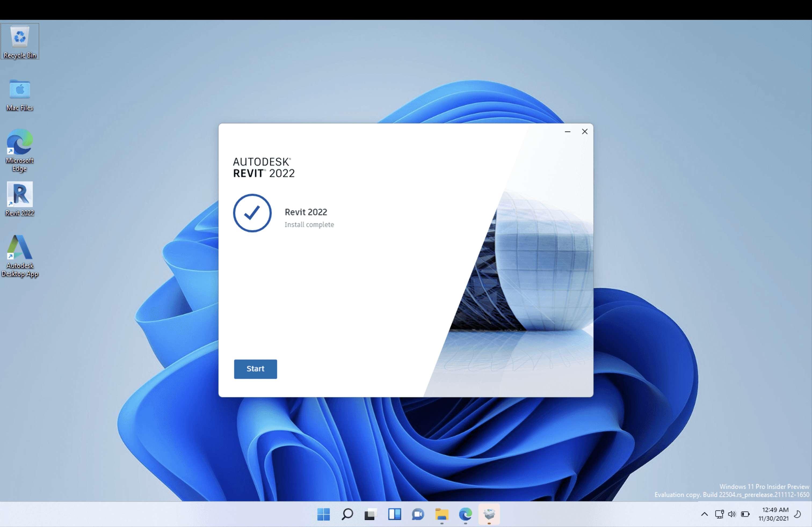Open File Explorer from taskbar
This screenshot has width=812, height=527.
442,514
